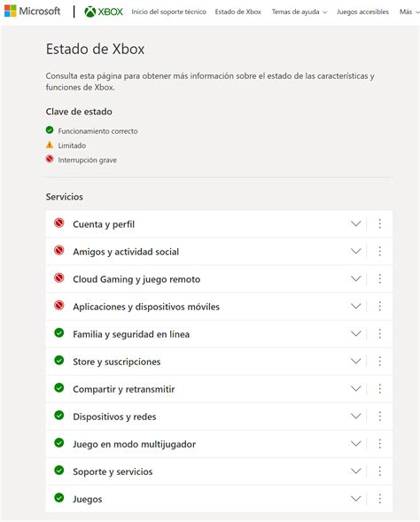Open more options for Juegos row

tap(380, 499)
